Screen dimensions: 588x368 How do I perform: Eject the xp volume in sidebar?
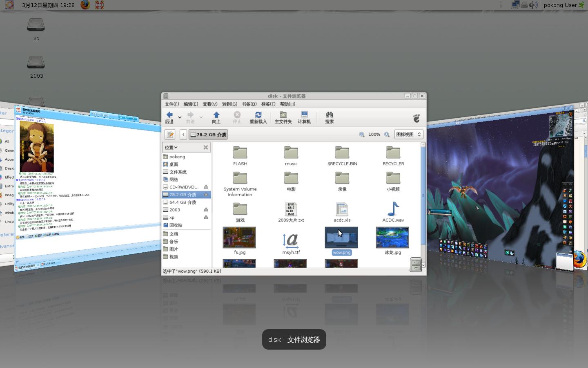coord(206,217)
